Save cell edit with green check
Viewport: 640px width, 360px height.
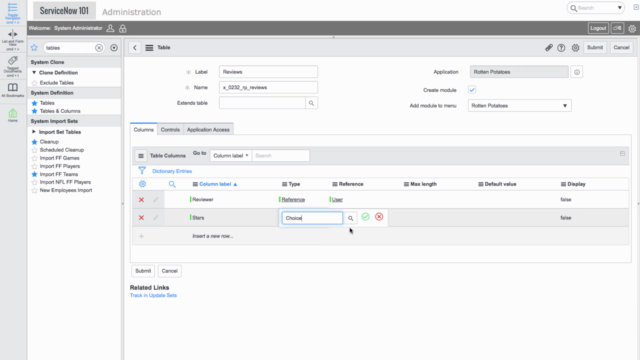365,217
